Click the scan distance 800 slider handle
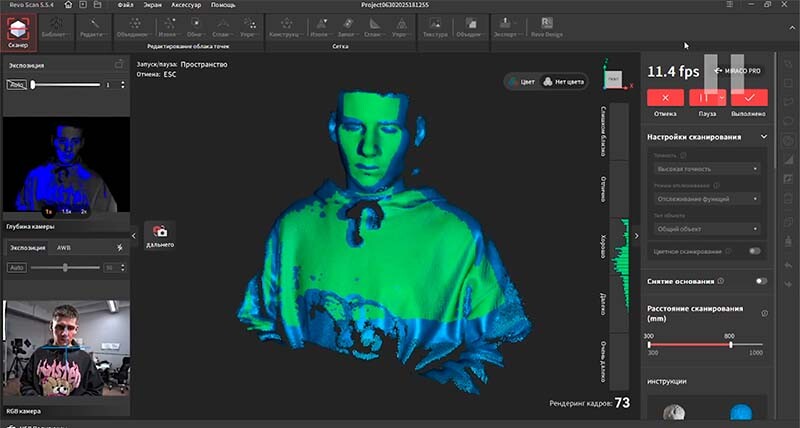 731,345
